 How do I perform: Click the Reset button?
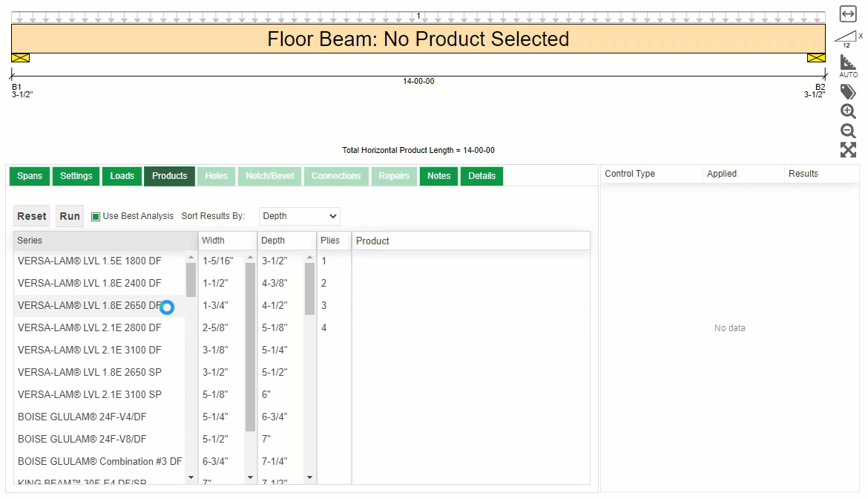[x=32, y=216]
